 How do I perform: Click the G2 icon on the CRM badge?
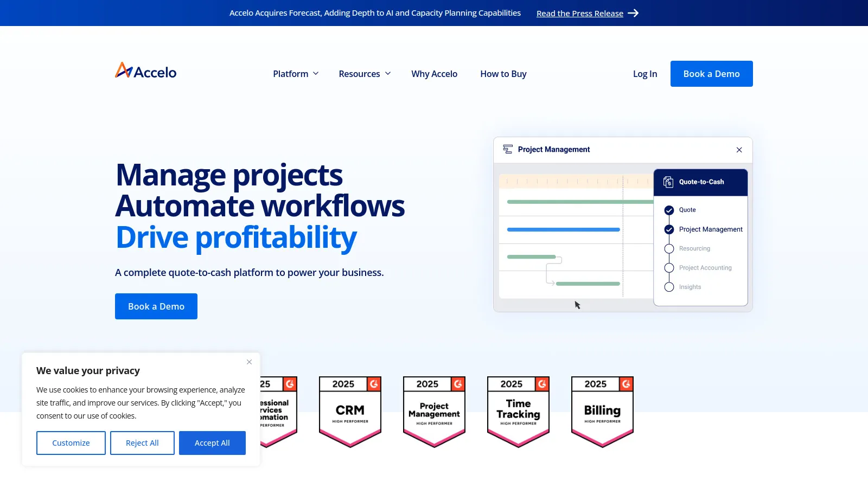click(x=374, y=384)
